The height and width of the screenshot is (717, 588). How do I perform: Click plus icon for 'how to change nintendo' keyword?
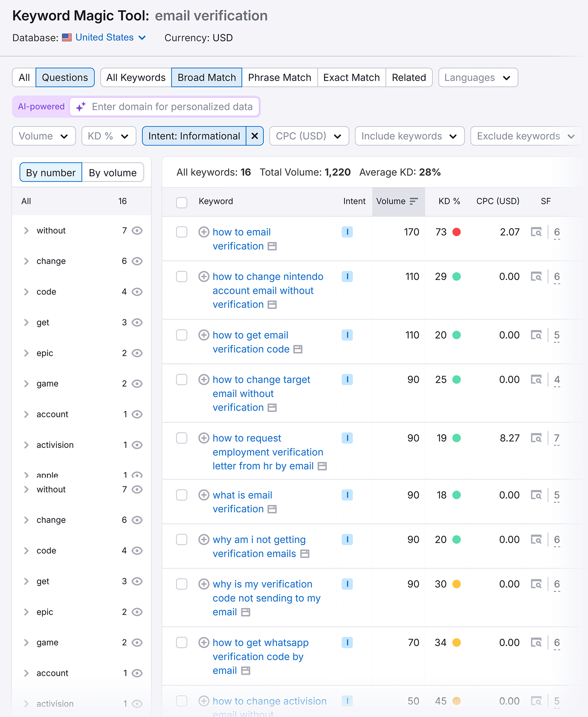203,277
